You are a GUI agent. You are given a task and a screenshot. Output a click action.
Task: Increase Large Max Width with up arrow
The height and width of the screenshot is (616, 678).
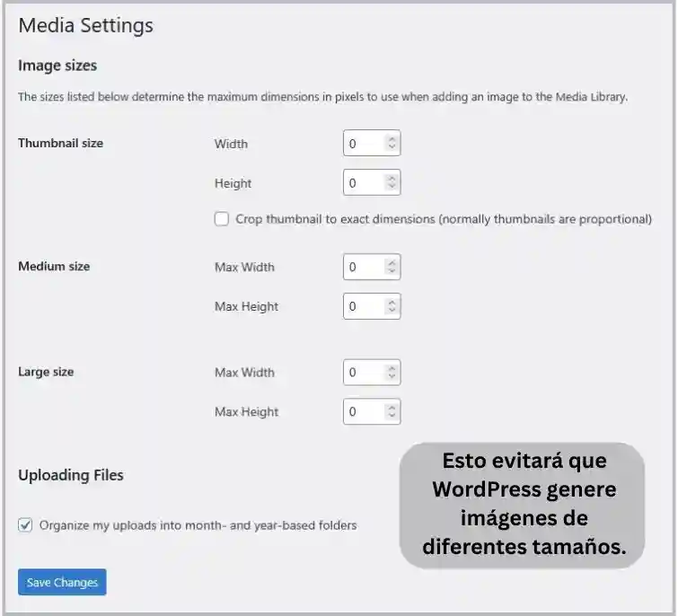point(392,368)
